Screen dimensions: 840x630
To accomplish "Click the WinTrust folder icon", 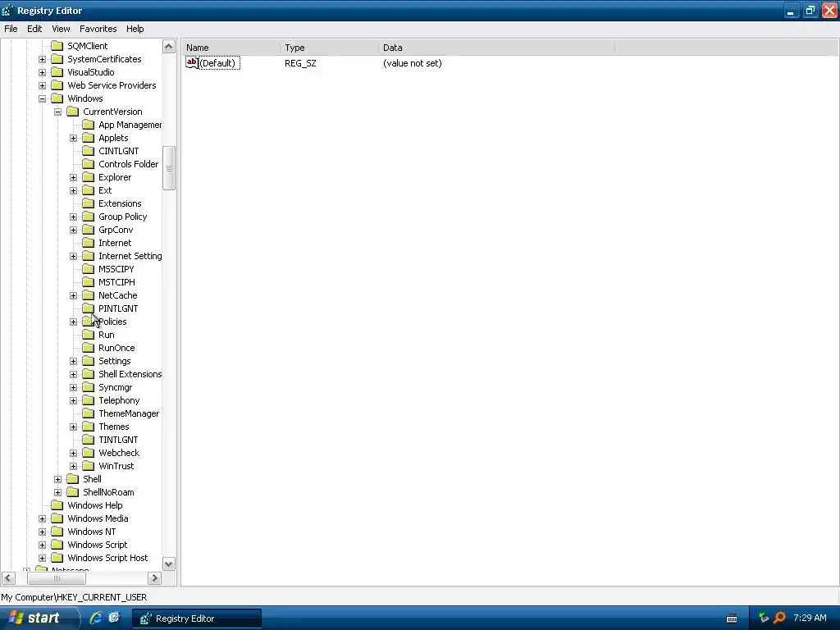I will (89, 466).
